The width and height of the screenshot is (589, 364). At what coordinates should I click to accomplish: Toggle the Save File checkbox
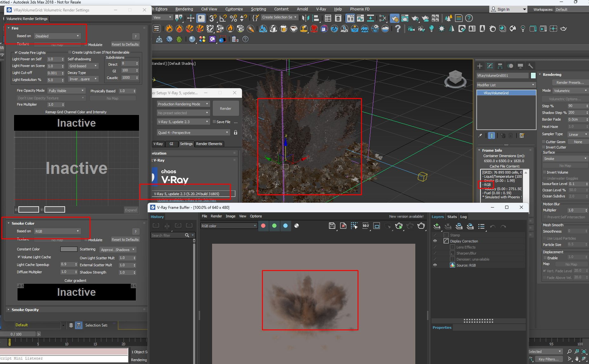[214, 122]
